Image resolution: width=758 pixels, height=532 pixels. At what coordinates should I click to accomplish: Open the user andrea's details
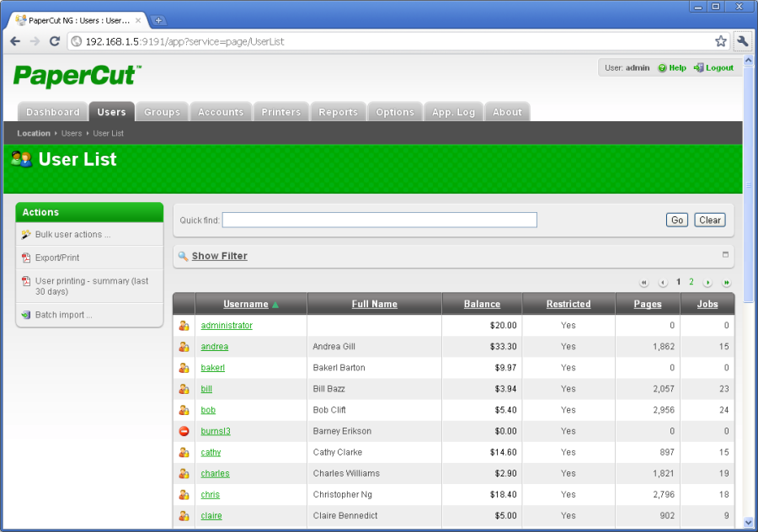pyautogui.click(x=214, y=347)
